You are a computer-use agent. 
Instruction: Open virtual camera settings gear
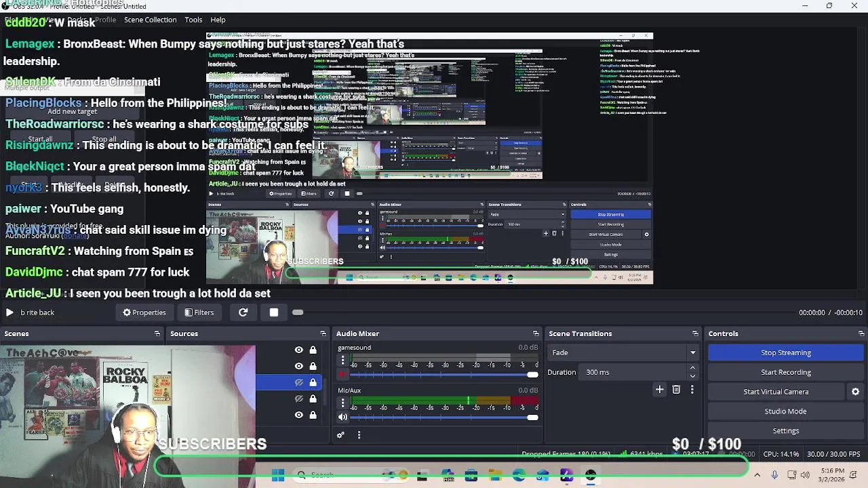pyautogui.click(x=855, y=392)
